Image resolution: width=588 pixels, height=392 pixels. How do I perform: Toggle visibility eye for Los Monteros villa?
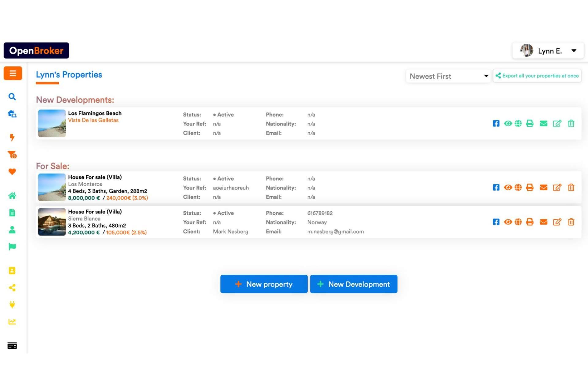pos(508,187)
